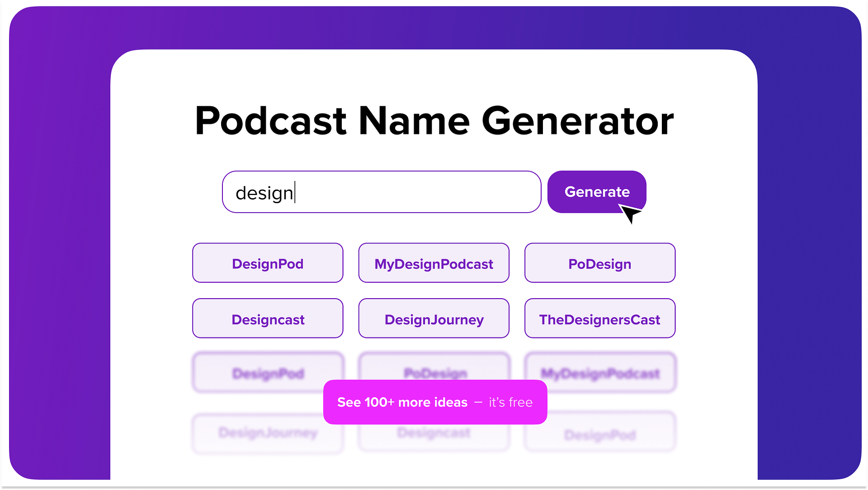868x490 pixels.
Task: Select the blurred MyDesignPodcast suggestion
Action: (x=598, y=373)
